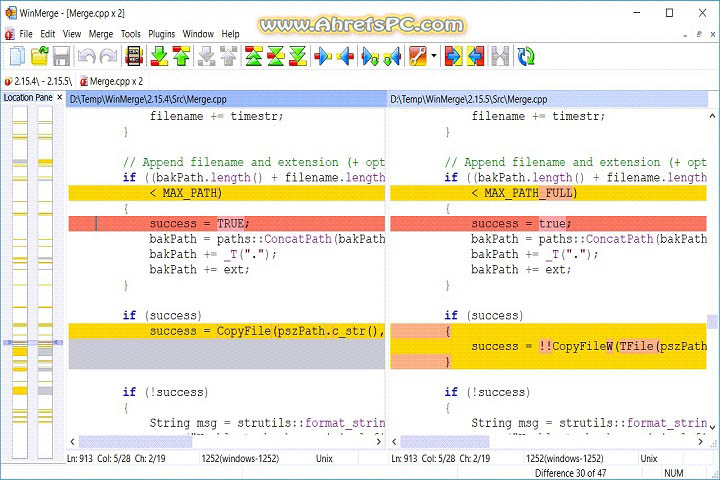This screenshot has width=720, height=480.
Task: Switch to the 2.15.4\ - 2.15.5\ tab
Action: click(39, 81)
